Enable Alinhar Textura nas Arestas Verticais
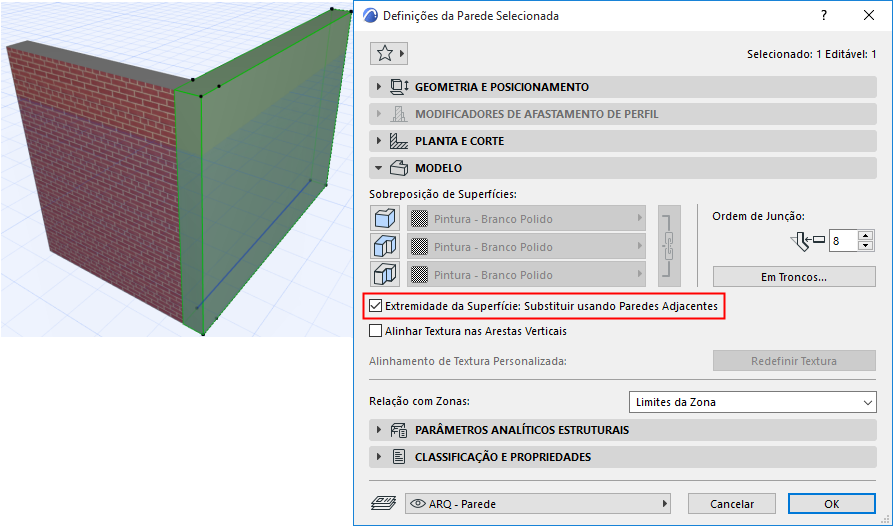The image size is (893, 526). 375,331
